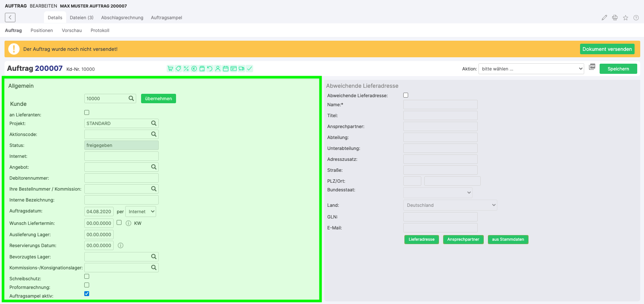The width and height of the screenshot is (644, 304).
Task: Click the percent discount status icon
Action: tap(186, 69)
